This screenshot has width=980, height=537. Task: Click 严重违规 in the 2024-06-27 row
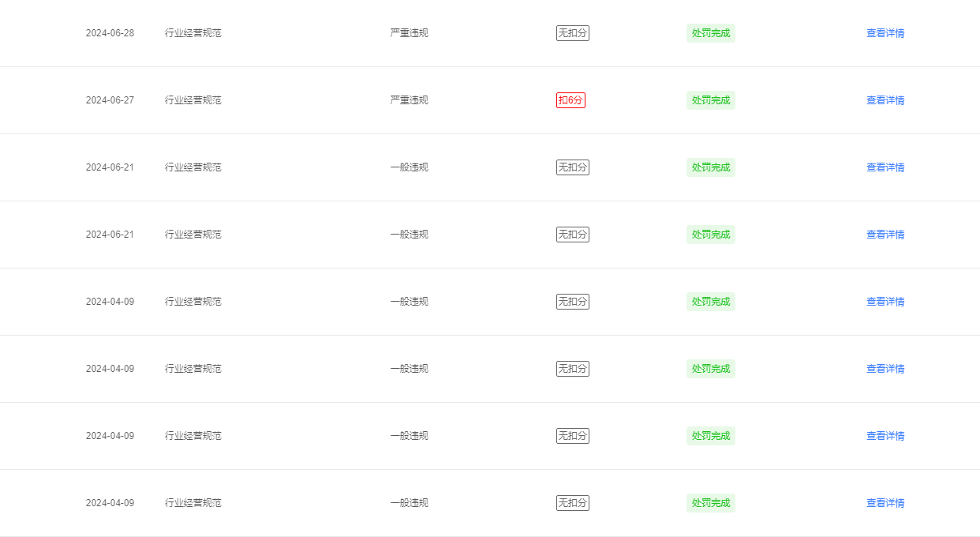pyautogui.click(x=410, y=100)
